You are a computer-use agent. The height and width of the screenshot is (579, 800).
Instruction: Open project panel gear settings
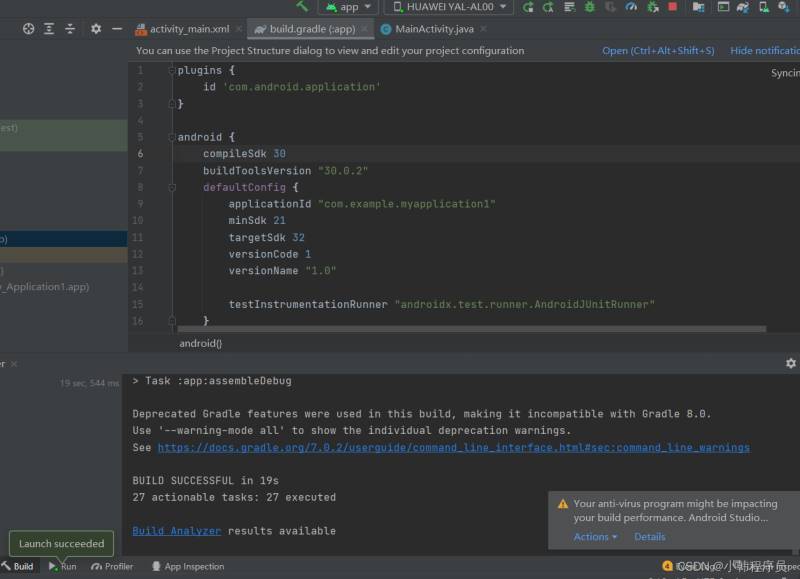pos(96,29)
